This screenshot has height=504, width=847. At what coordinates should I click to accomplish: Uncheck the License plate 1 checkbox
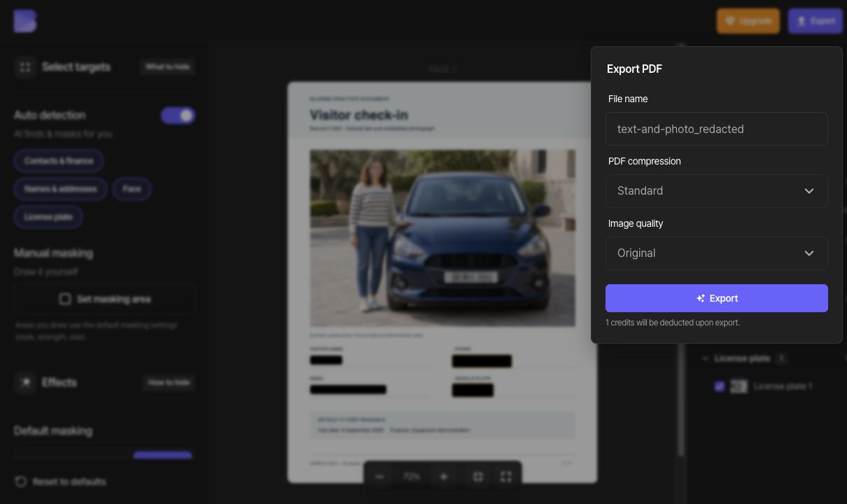click(x=720, y=386)
